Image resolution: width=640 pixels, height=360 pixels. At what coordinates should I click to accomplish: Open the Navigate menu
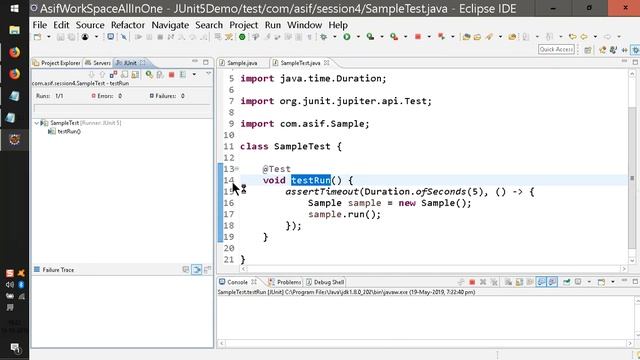[x=170, y=25]
